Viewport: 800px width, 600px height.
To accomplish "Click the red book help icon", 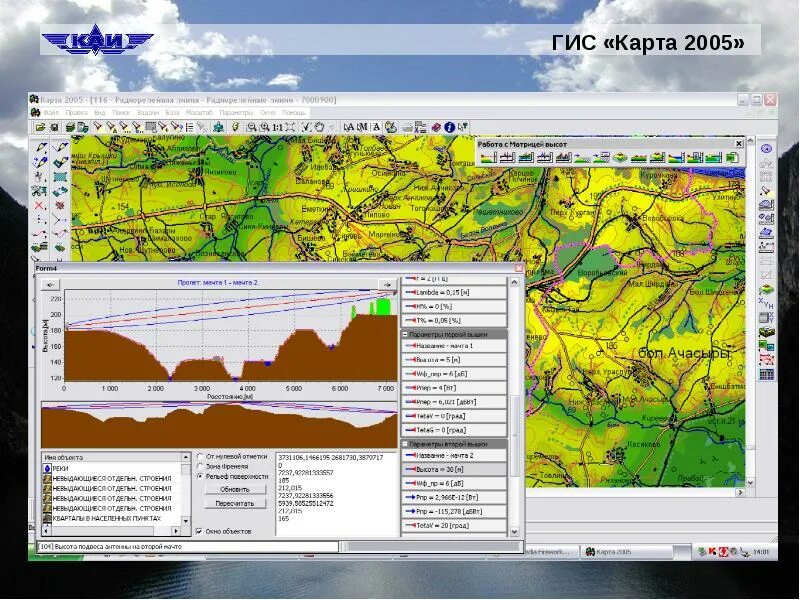I will click(436, 127).
